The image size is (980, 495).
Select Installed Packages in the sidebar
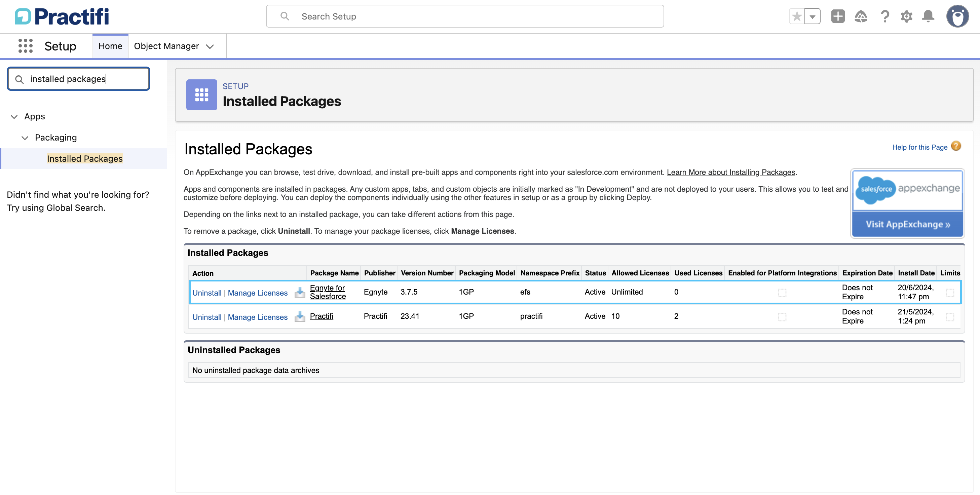click(x=84, y=159)
